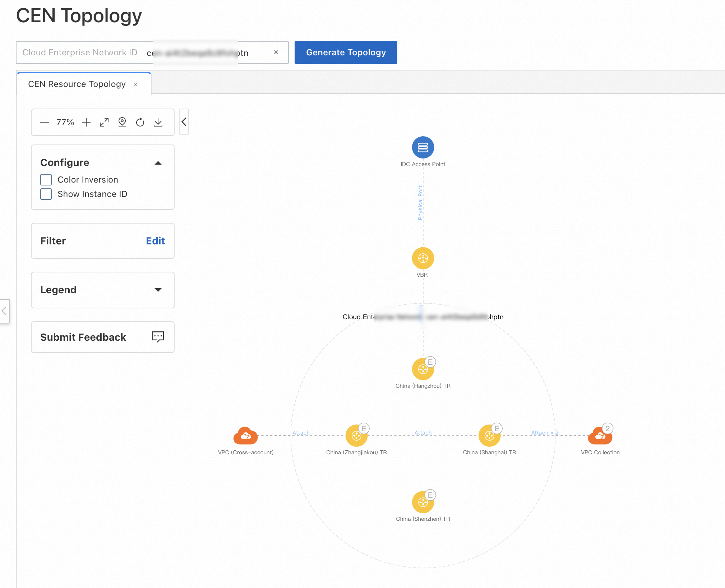Open the Submit Feedback chat icon
The height and width of the screenshot is (588, 725).
coord(158,337)
